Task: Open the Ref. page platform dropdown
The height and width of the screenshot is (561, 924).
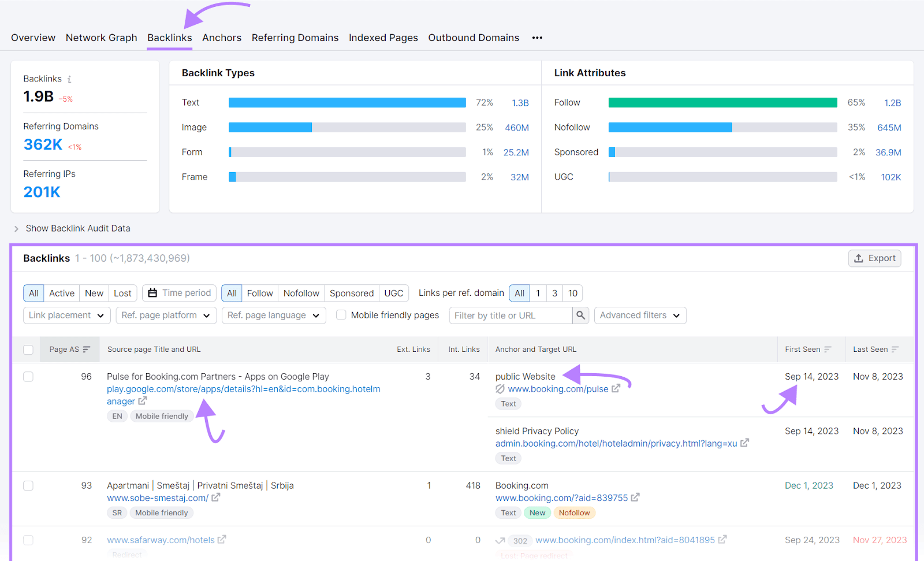Action: [166, 315]
